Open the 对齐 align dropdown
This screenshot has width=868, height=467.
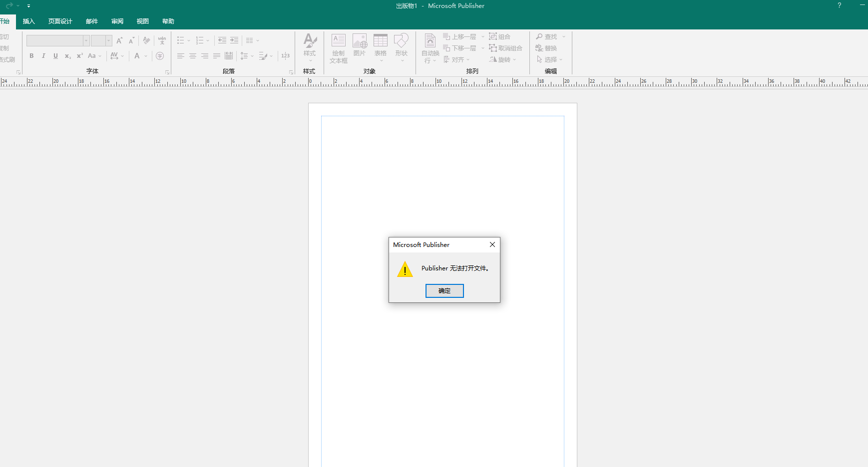click(456, 60)
